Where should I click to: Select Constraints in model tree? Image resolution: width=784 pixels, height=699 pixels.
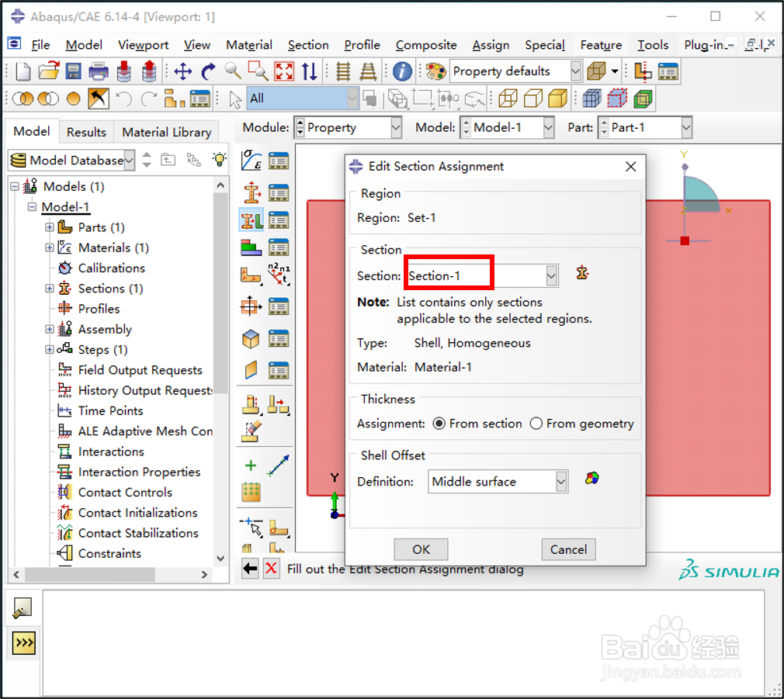tap(109, 554)
